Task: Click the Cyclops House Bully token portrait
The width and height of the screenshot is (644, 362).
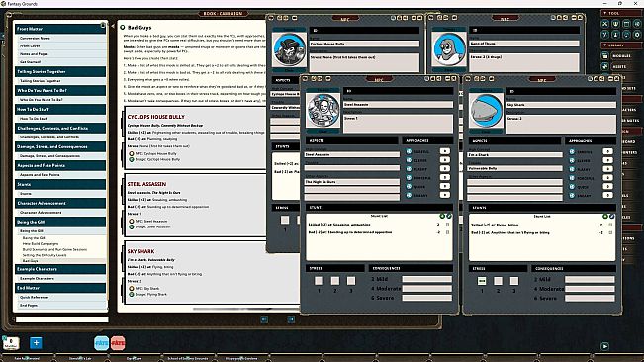Action: 290,49
